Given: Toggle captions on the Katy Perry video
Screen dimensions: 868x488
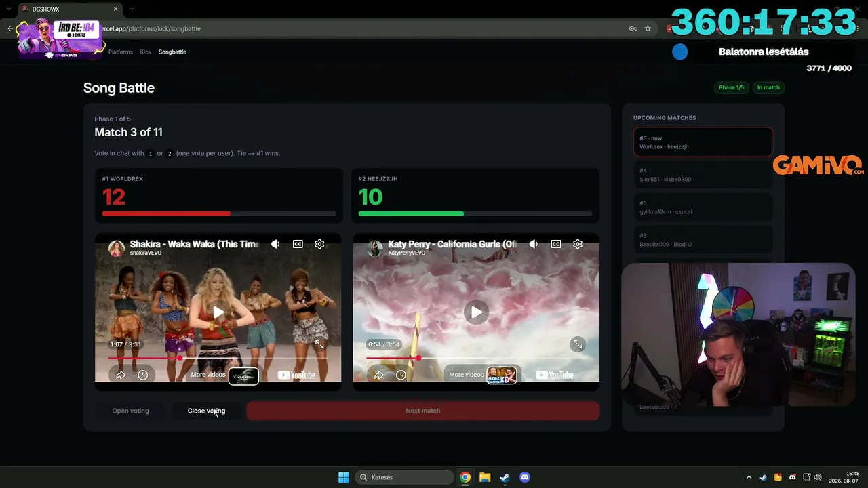Looking at the screenshot, I should point(556,244).
